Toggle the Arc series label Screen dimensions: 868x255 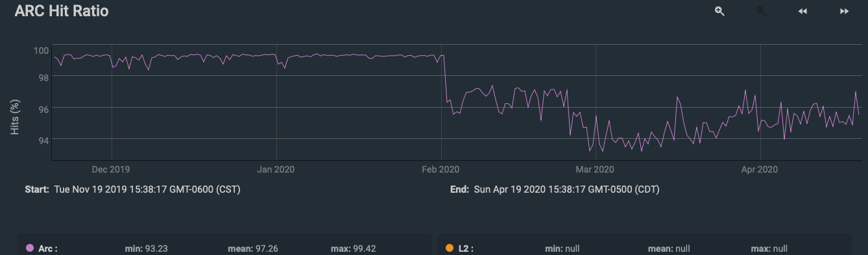[48, 248]
